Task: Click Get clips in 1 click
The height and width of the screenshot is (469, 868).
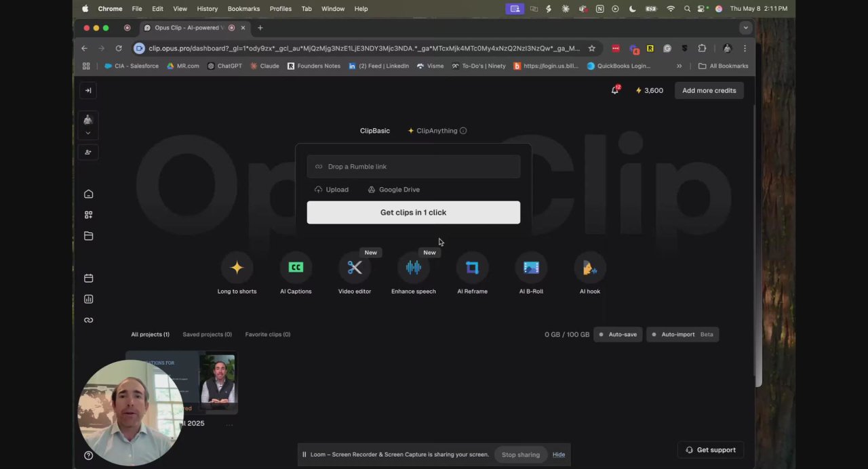Action: pos(414,212)
